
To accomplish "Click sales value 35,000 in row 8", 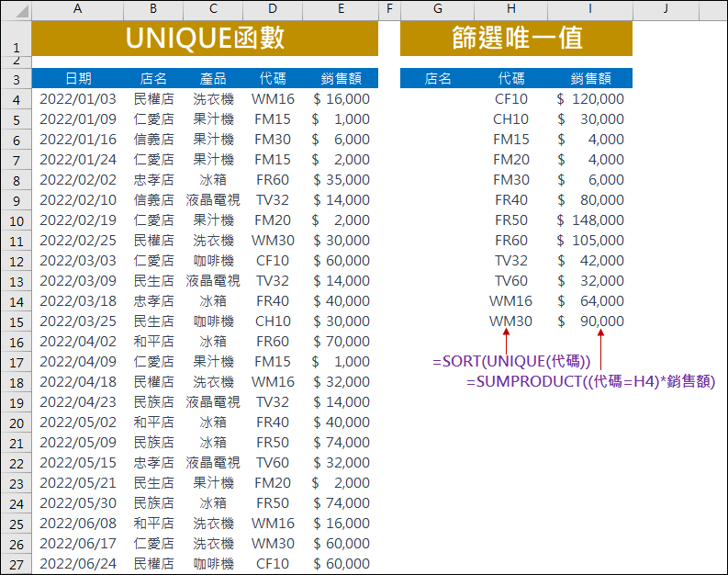I will click(342, 180).
